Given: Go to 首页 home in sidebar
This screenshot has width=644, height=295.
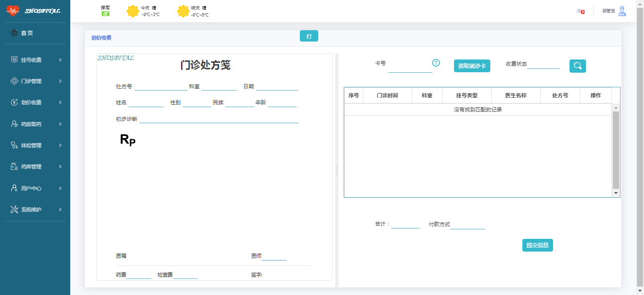Looking at the screenshot, I should tap(27, 33).
